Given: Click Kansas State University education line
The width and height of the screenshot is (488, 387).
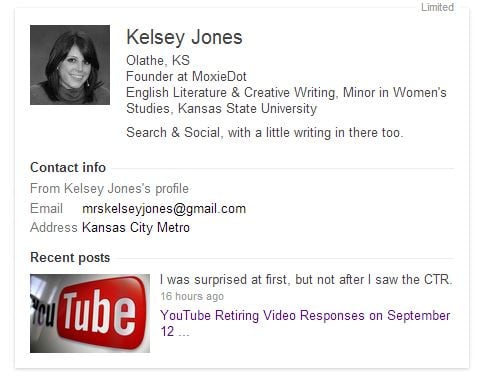Looking at the screenshot, I should click(247, 109).
